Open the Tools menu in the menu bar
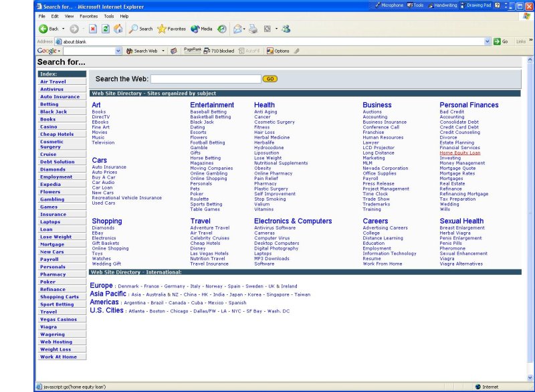 tap(109, 16)
